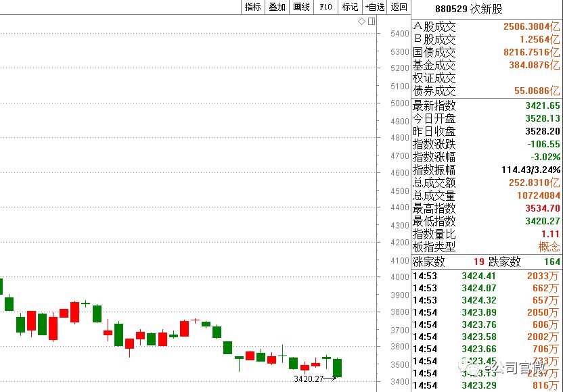Select the 最新指数 row value 3421.65

coord(542,106)
